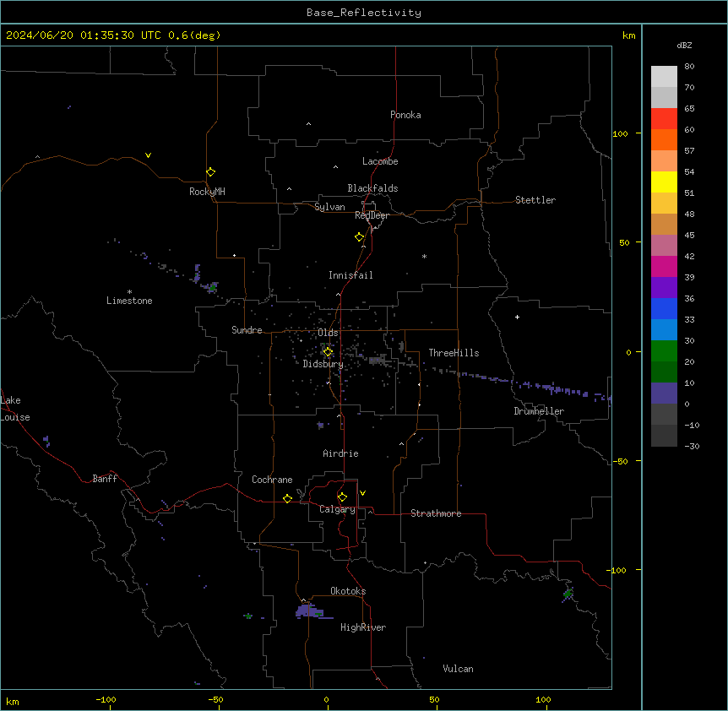Click the Lacombe city label
Screen dimensions: 728x711
pyautogui.click(x=380, y=161)
